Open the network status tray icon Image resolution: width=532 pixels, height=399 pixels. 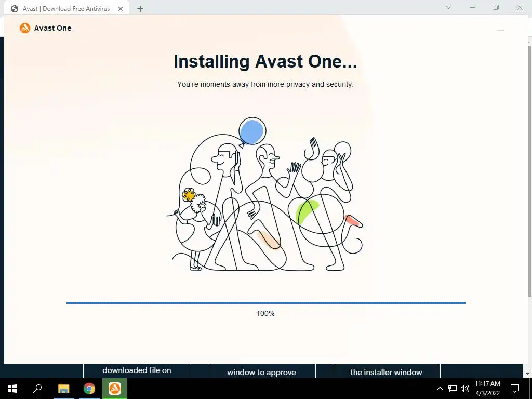click(x=453, y=389)
